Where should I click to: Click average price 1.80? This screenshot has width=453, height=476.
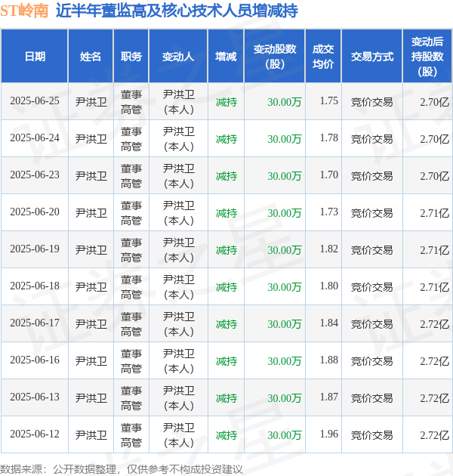329,286
